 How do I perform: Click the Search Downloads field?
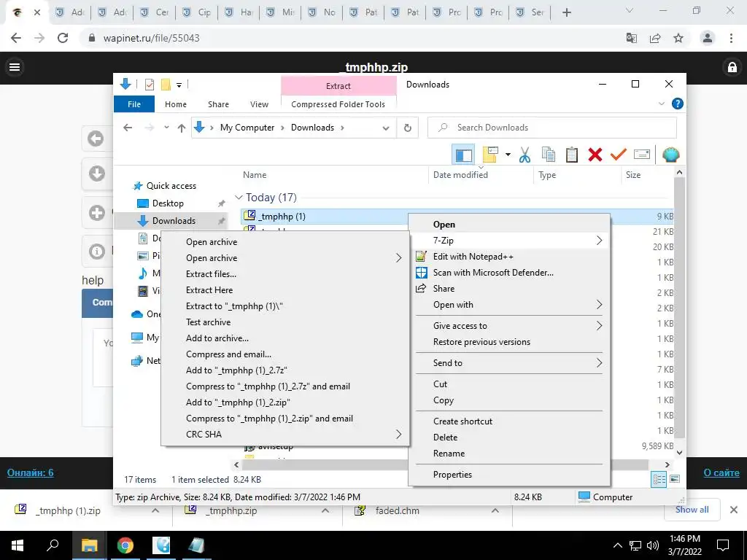[x=552, y=128]
